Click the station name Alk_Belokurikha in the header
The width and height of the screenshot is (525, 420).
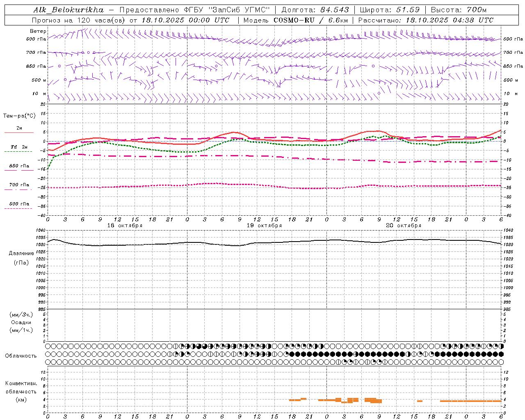68,10
